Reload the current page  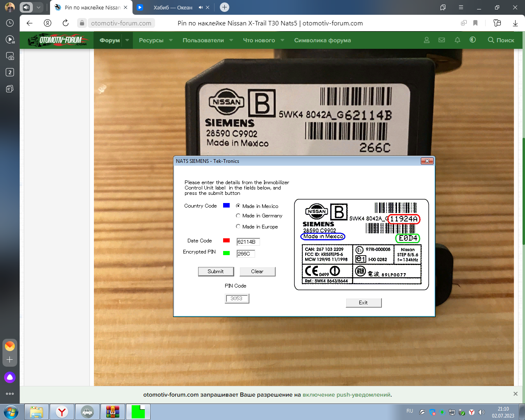point(65,23)
